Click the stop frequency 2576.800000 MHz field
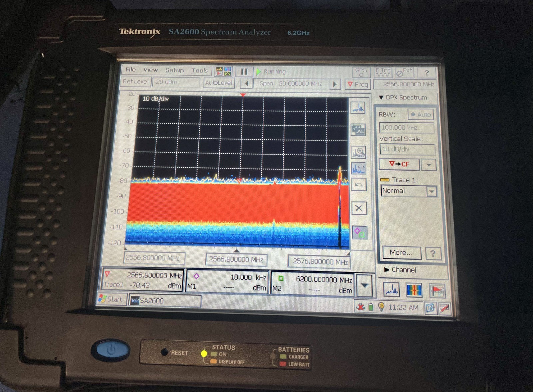Image resolution: width=533 pixels, height=392 pixels. tap(320, 262)
